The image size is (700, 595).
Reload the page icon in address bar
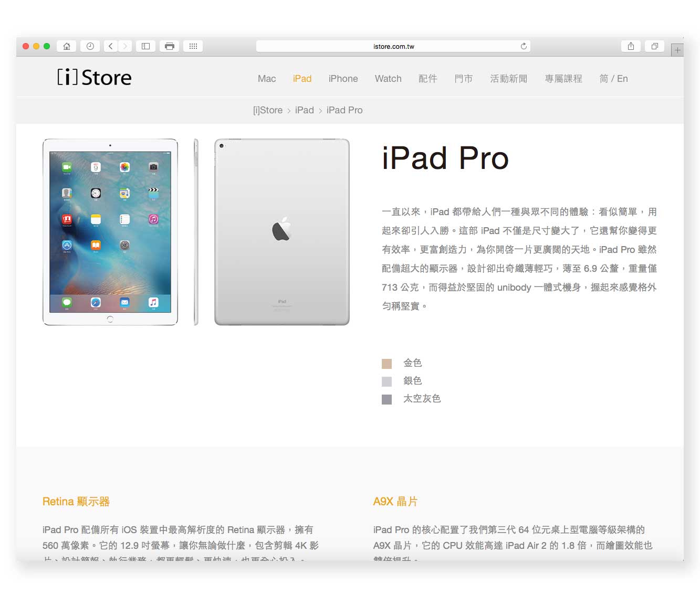(x=524, y=46)
